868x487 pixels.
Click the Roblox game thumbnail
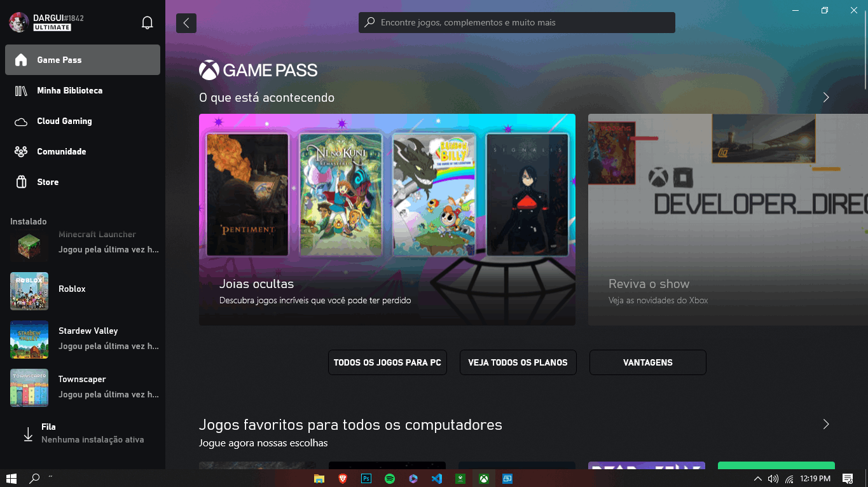point(29,291)
